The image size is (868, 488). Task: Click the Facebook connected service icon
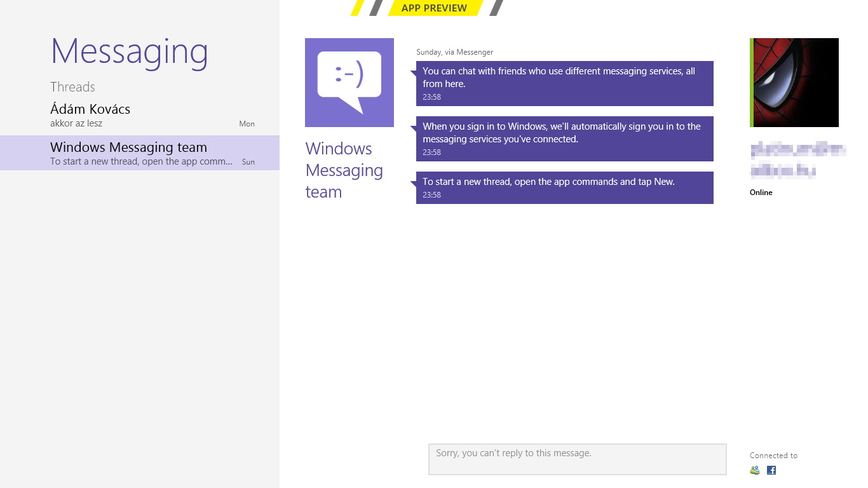pyautogui.click(x=771, y=470)
